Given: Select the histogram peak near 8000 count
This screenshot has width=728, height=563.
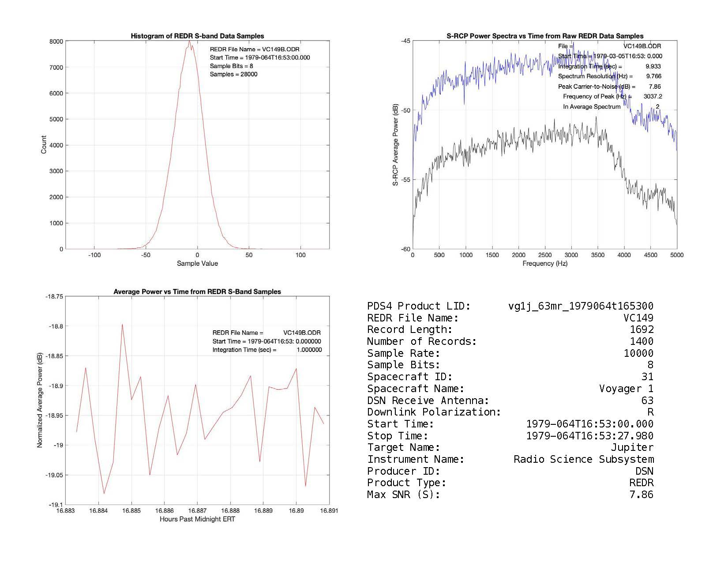Looking at the screenshot, I should click(x=189, y=42).
